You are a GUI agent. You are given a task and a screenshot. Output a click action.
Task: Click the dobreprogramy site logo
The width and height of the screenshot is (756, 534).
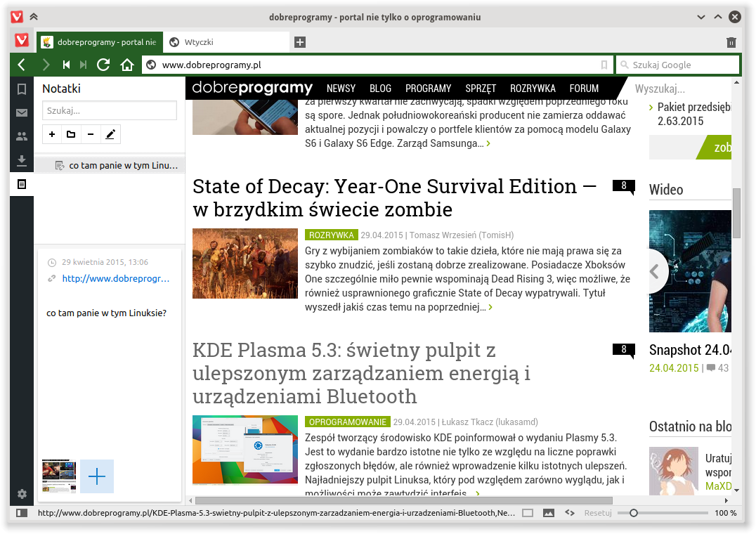252,88
